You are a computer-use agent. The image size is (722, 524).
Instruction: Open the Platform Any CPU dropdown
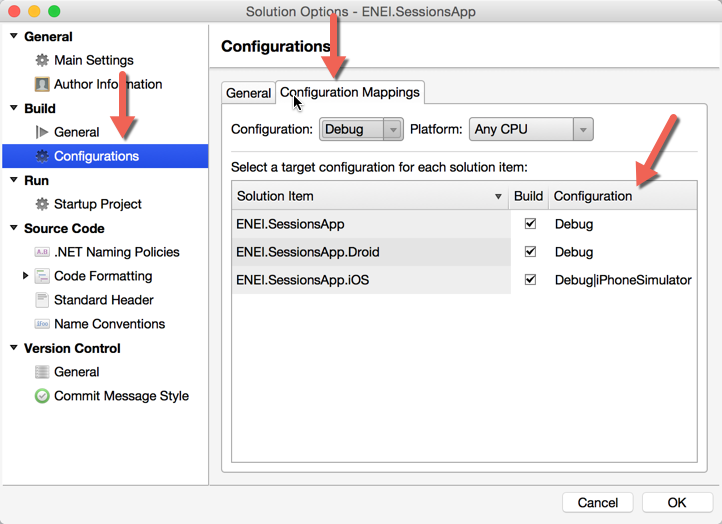tap(531, 129)
